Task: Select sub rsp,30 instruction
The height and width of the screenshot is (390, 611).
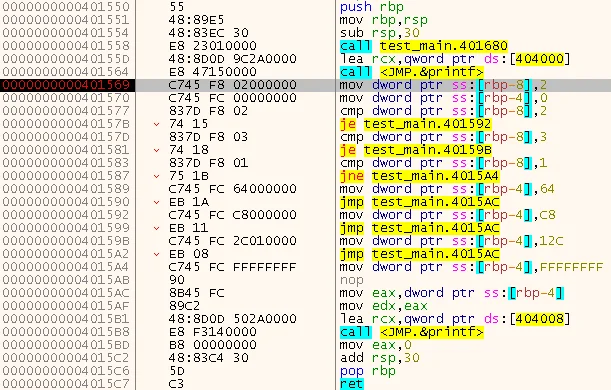Action: click(x=380, y=33)
